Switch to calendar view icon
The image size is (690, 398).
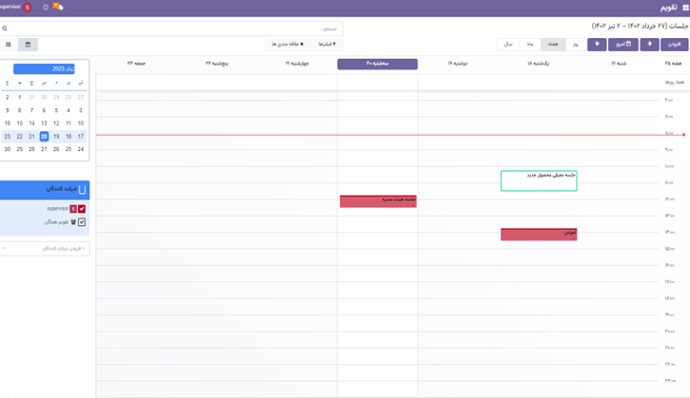[28, 44]
